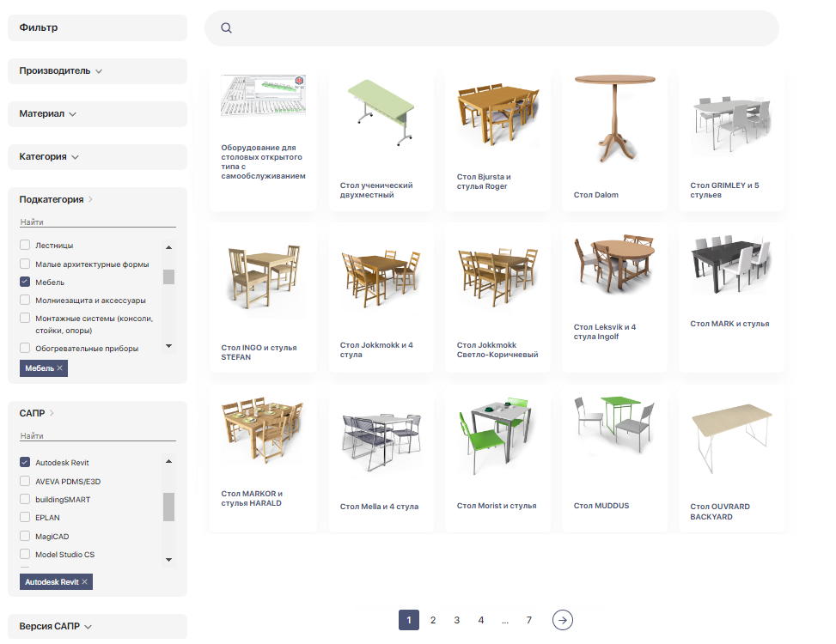Open Оборудование для столовых thumbnail

[264, 95]
